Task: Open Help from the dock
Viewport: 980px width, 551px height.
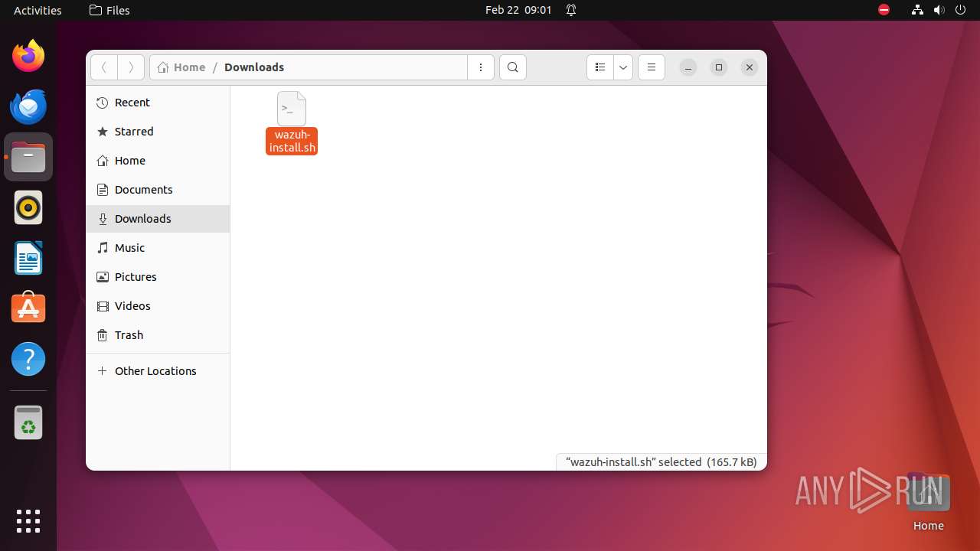Action: click(28, 359)
